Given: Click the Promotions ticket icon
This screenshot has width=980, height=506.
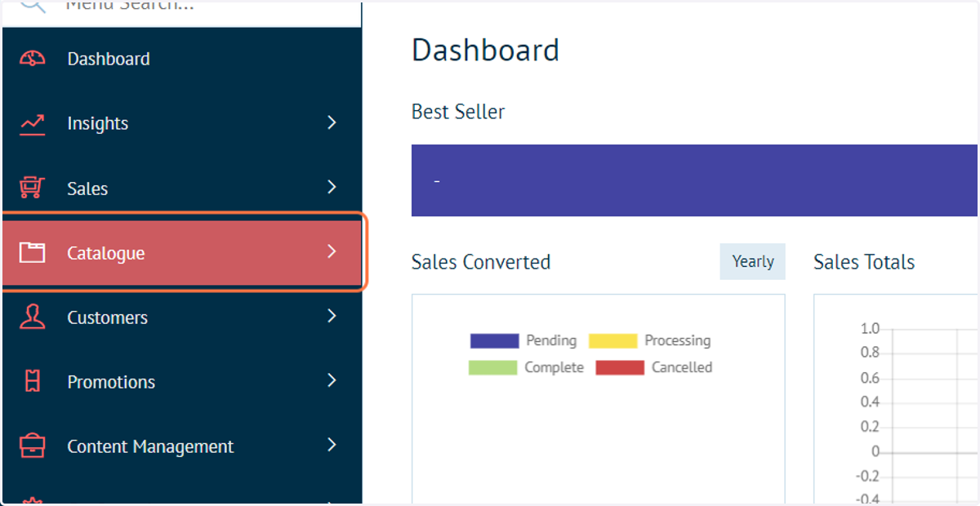Looking at the screenshot, I should tap(32, 381).
